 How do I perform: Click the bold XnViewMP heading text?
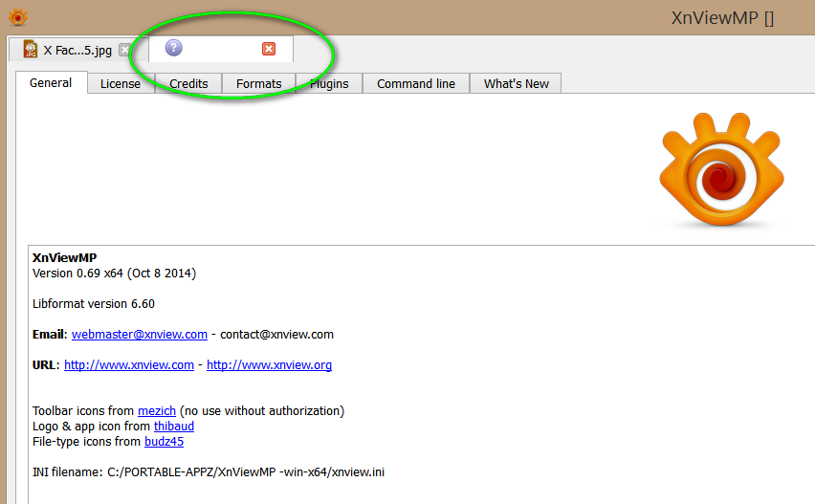coord(64,257)
